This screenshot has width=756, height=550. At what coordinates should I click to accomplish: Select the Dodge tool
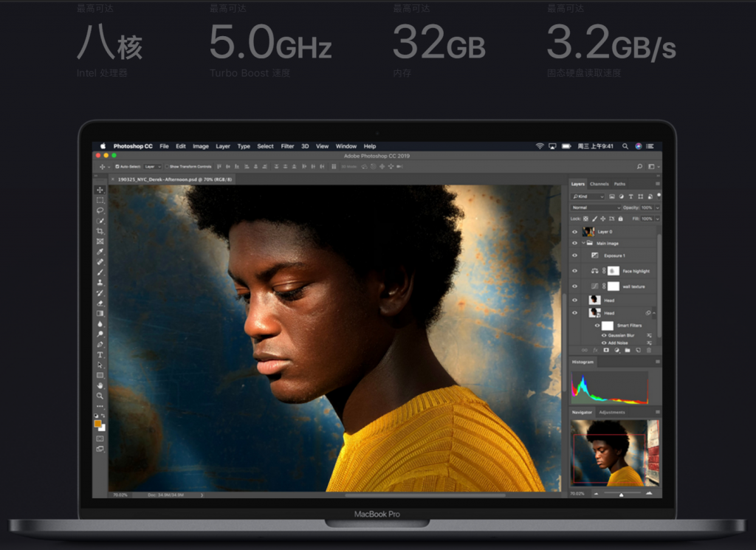pos(100,334)
